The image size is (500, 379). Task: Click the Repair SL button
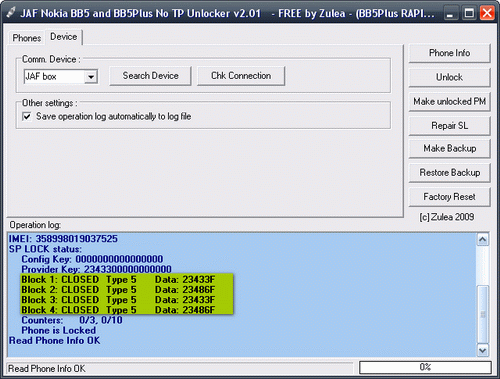[x=449, y=126]
